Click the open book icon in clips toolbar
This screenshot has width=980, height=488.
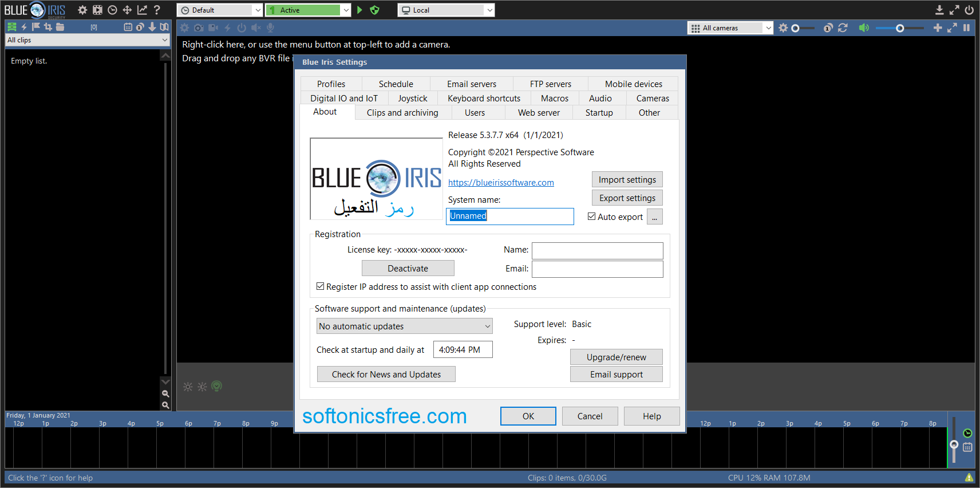[x=164, y=27]
